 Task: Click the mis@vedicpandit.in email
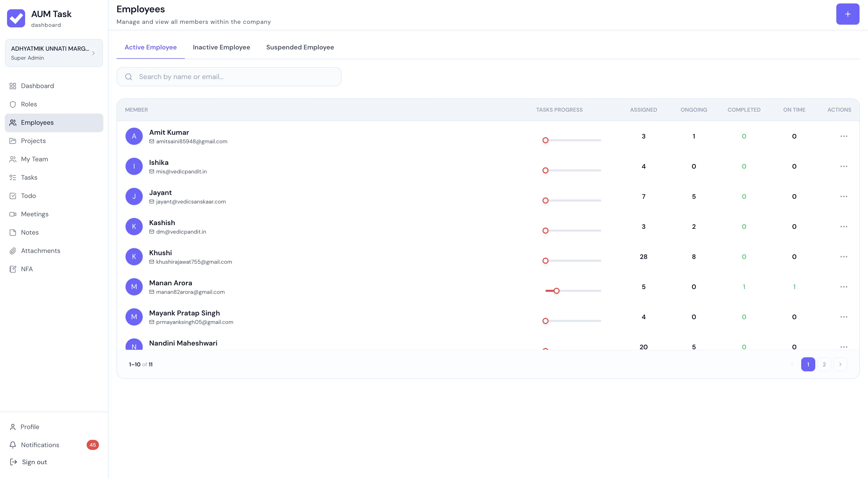pyautogui.click(x=181, y=172)
